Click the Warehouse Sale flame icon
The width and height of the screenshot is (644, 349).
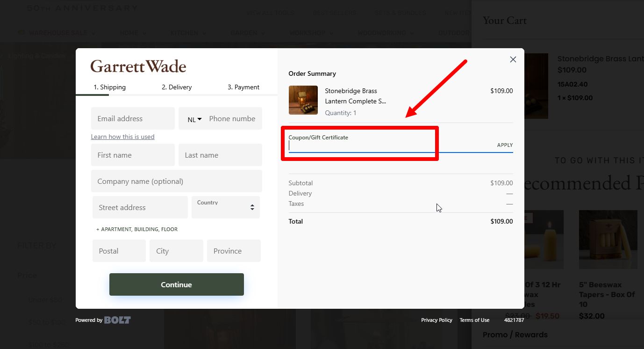pyautogui.click(x=21, y=33)
